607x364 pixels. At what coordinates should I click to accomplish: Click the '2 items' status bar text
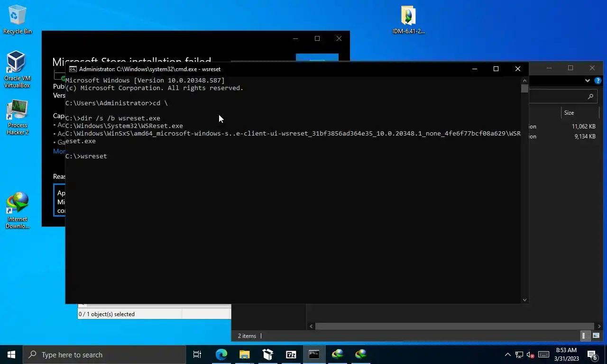tap(247, 336)
